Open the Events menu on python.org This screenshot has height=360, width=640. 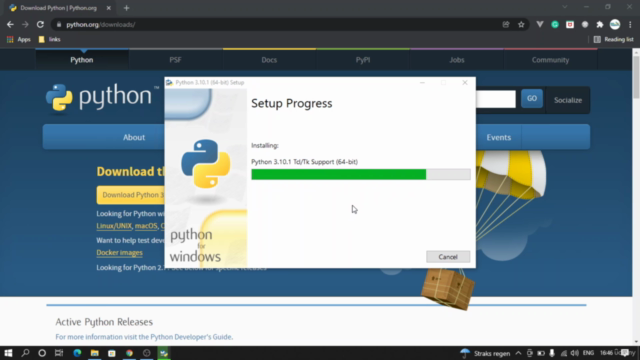tap(498, 138)
